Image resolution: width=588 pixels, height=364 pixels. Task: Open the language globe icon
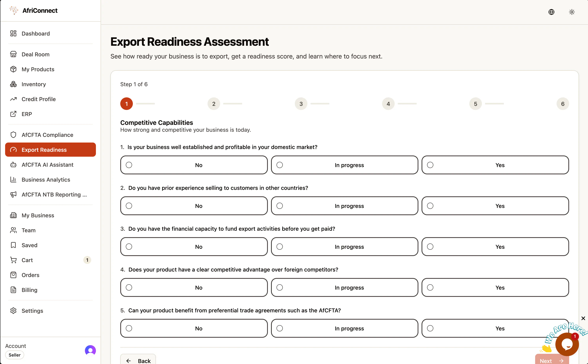click(551, 12)
